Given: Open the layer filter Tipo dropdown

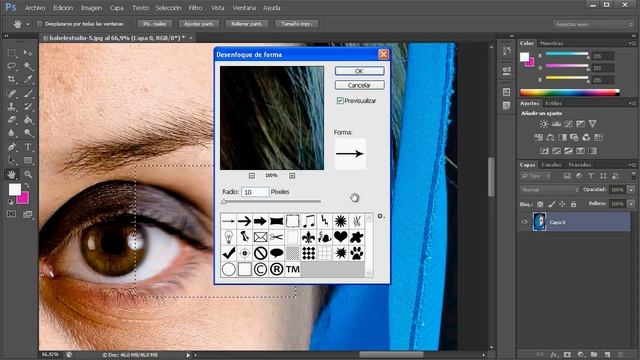Looking at the screenshot, I should coord(536,176).
